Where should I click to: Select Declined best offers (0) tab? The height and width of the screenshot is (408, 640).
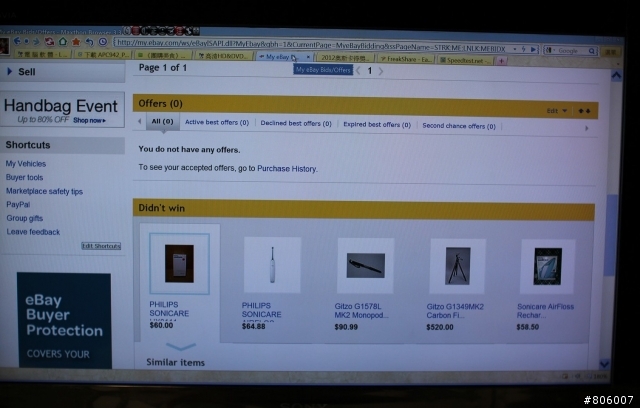pyautogui.click(x=296, y=123)
